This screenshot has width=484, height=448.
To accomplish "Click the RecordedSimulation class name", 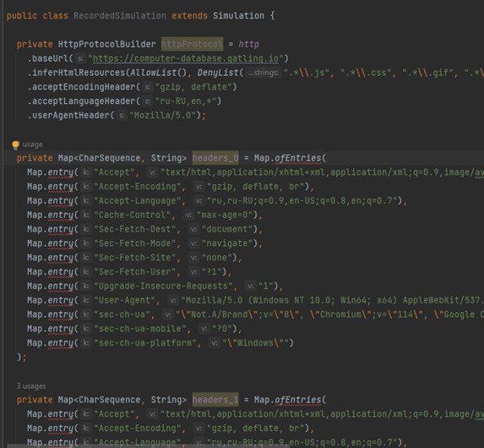I will [x=120, y=16].
